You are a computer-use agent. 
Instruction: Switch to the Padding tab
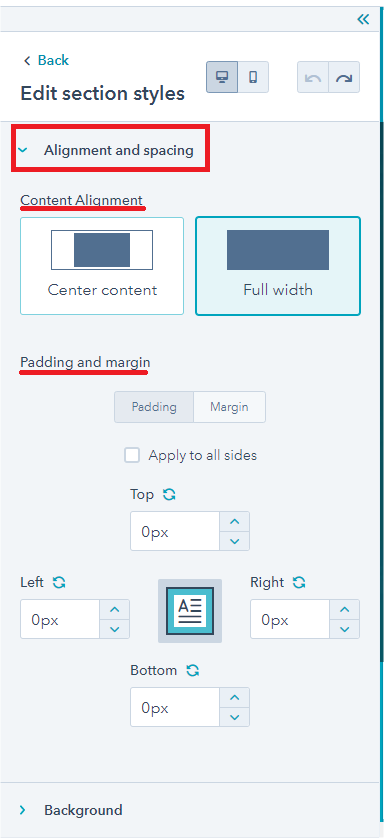pos(154,407)
